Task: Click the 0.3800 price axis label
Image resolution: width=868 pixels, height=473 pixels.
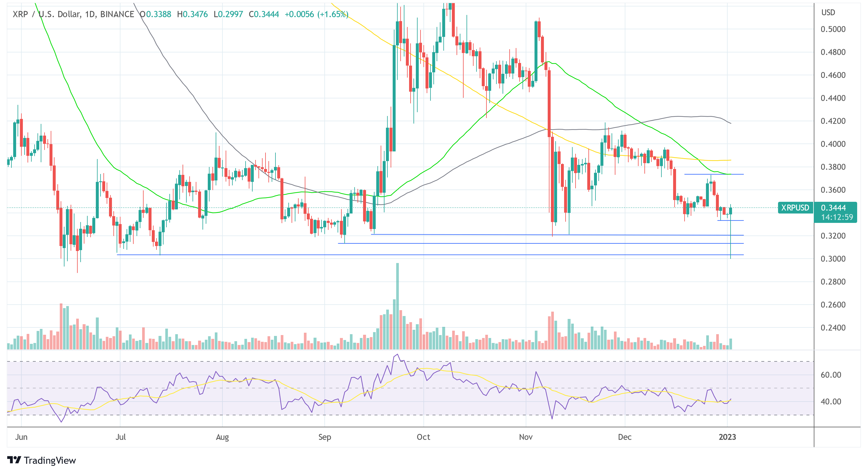Action: click(x=833, y=167)
